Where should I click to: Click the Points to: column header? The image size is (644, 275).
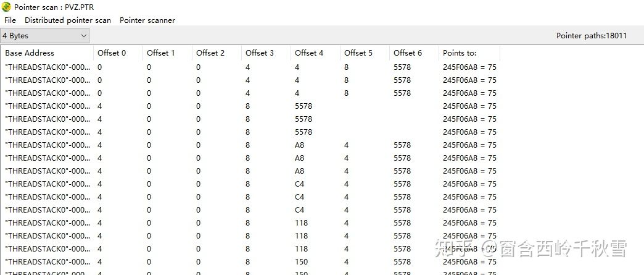coord(469,53)
